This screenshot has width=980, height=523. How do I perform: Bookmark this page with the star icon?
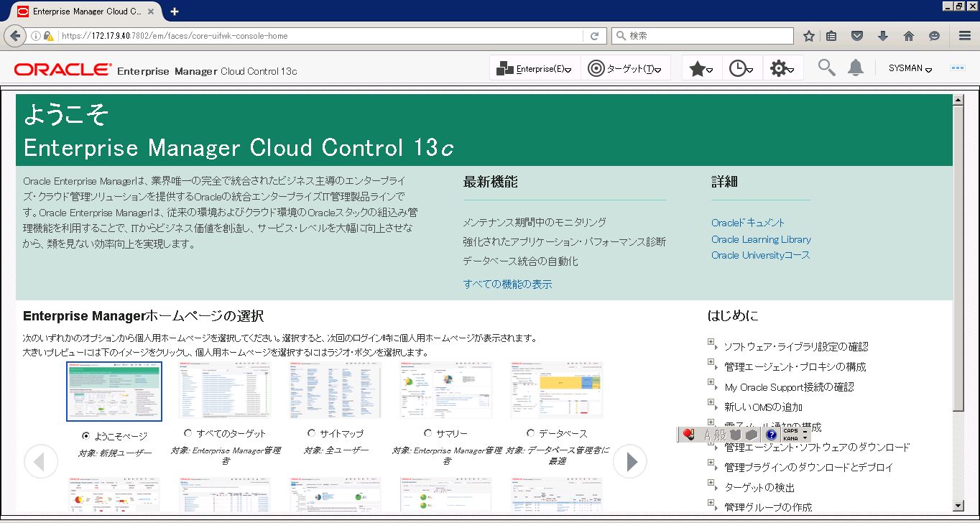809,36
